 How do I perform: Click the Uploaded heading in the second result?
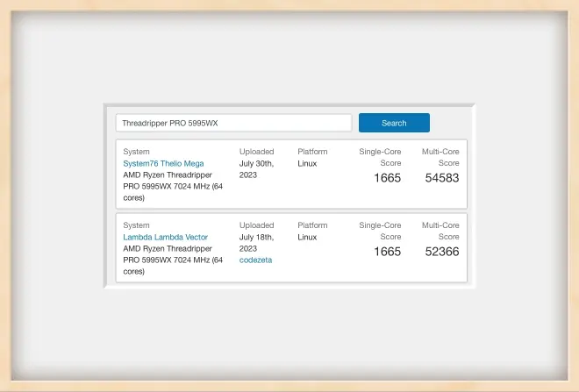tap(256, 225)
